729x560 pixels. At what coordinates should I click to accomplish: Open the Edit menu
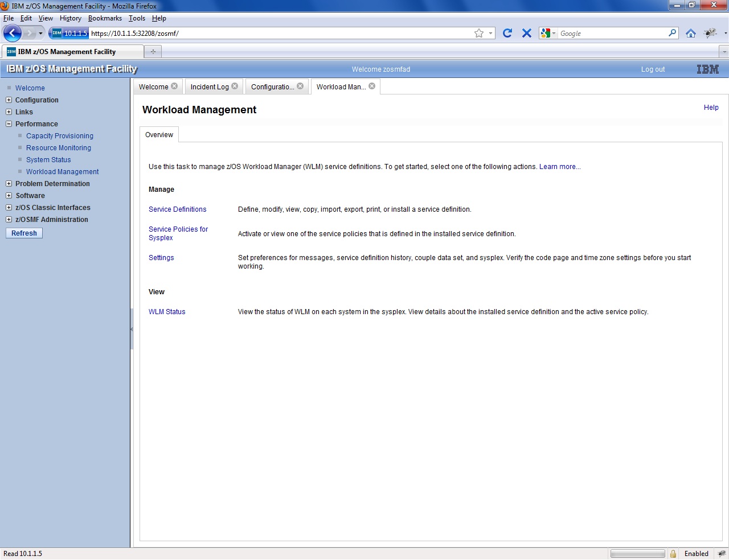(26, 18)
